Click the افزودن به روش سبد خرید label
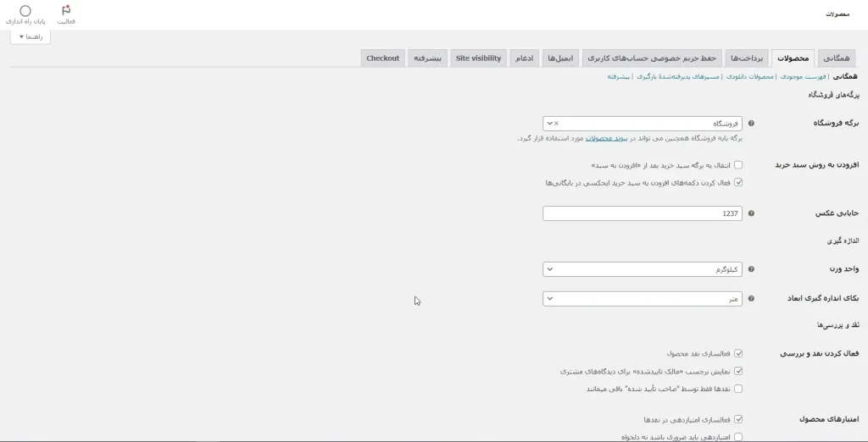 tap(816, 165)
